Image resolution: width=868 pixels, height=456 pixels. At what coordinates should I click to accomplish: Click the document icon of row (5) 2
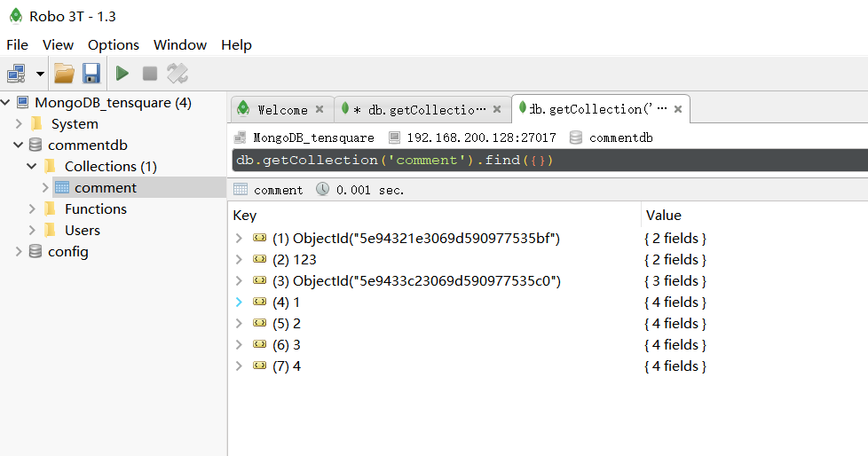260,323
